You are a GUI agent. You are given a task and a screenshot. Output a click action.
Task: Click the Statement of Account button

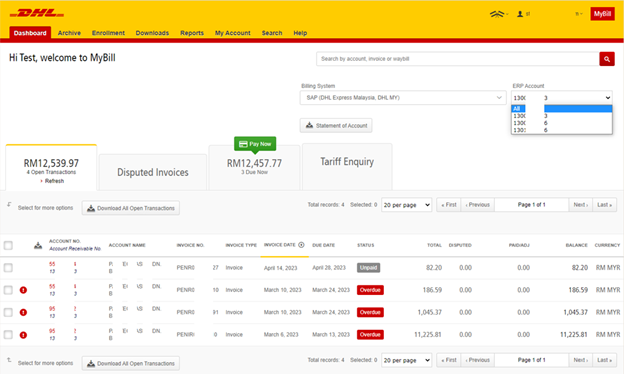point(336,125)
